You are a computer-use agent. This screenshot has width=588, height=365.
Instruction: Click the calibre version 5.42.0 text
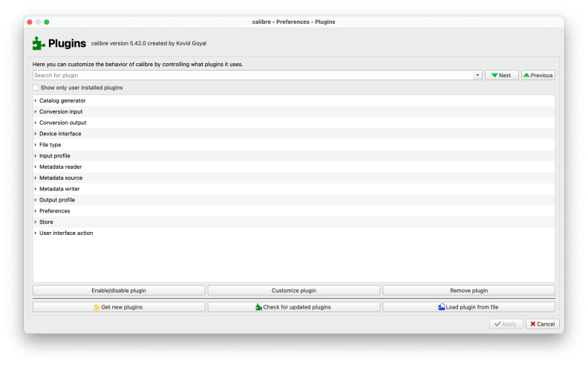point(148,43)
